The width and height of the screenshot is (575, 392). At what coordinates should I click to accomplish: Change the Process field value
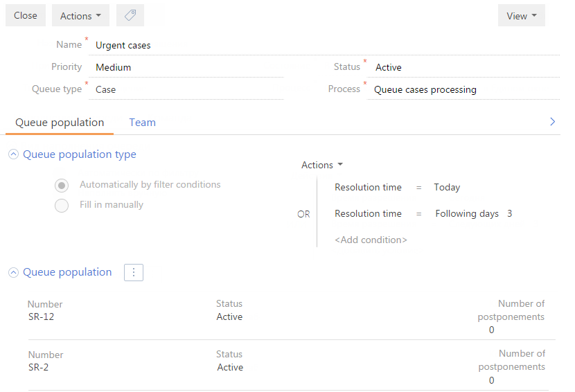(463, 89)
